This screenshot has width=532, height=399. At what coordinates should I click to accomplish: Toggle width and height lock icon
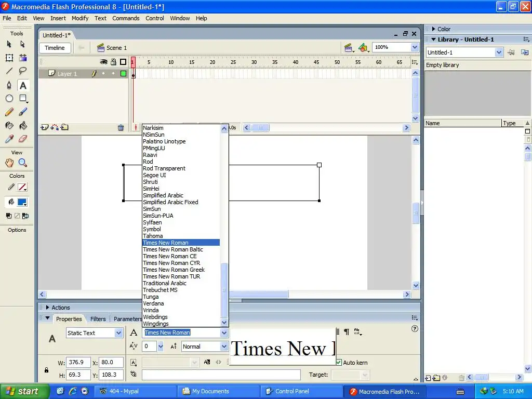click(x=46, y=370)
